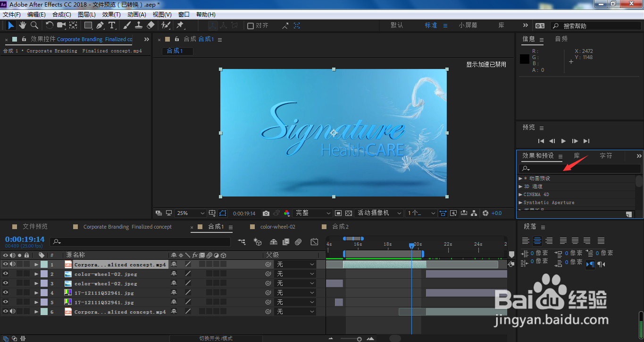644x342 pixels.
Task: Click the snapshot camera icon in viewer
Action: coord(266,214)
